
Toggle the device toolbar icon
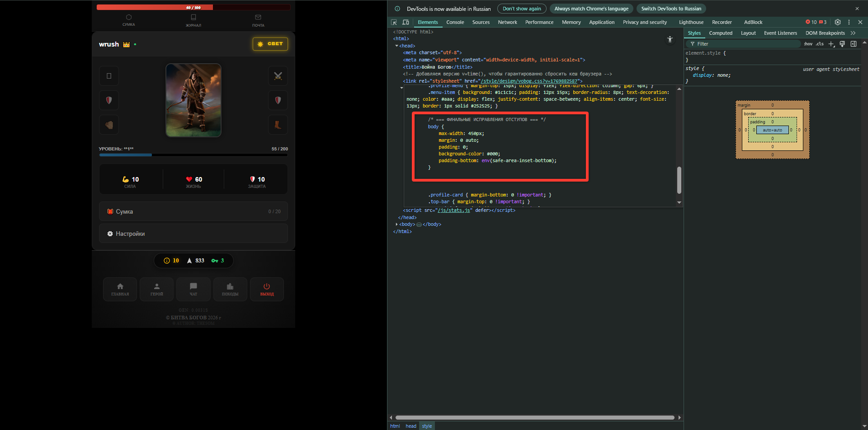(x=406, y=22)
